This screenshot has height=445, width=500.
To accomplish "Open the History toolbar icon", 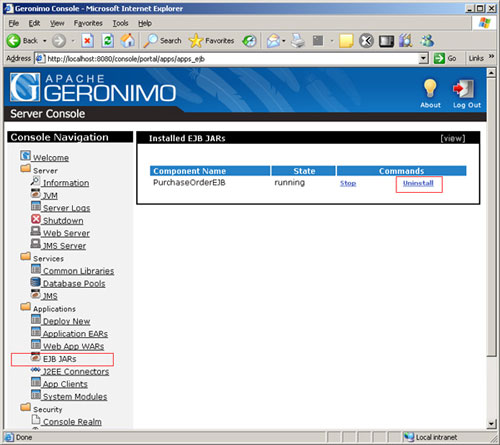I will pyautogui.click(x=249, y=41).
